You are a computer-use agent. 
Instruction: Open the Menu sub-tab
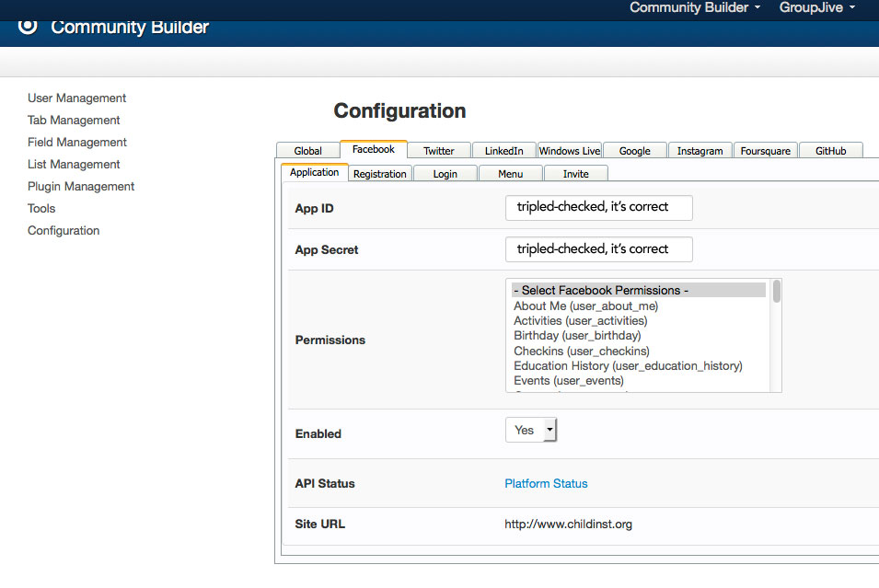click(x=511, y=174)
